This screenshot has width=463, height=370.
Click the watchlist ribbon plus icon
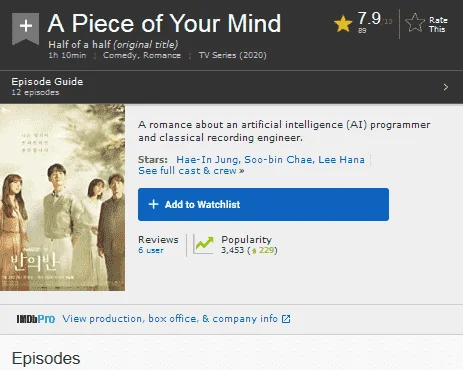coord(26,28)
